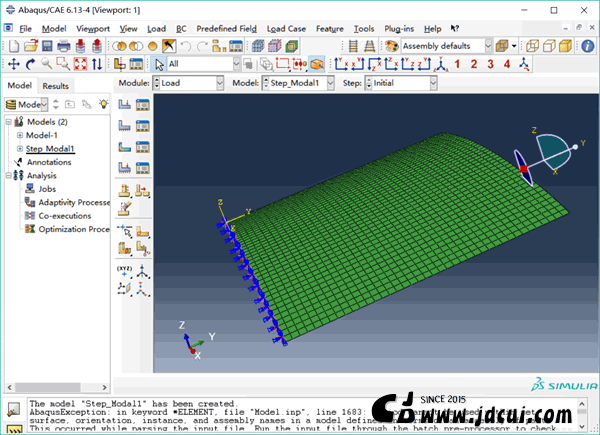The width and height of the screenshot is (600, 435).
Task: Select the Rotate View tool
Action: click(30, 64)
